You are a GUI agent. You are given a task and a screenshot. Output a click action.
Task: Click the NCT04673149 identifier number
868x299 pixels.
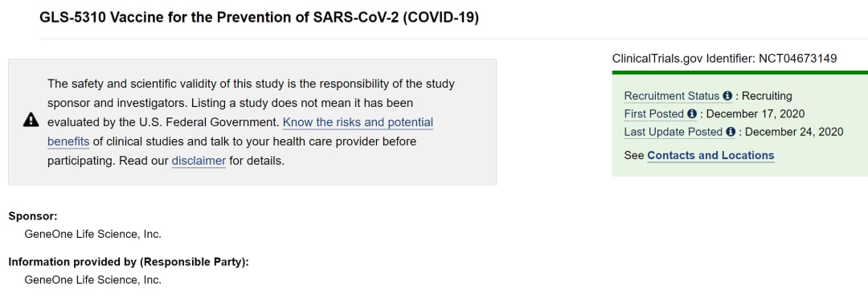[798, 58]
